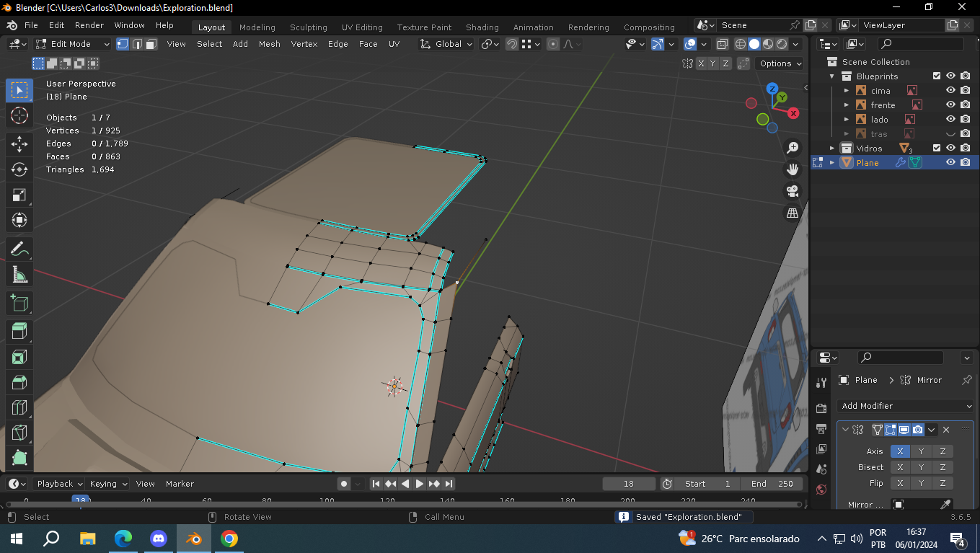Enable proportional editing
Image resolution: width=980 pixels, height=553 pixels.
(x=553, y=44)
